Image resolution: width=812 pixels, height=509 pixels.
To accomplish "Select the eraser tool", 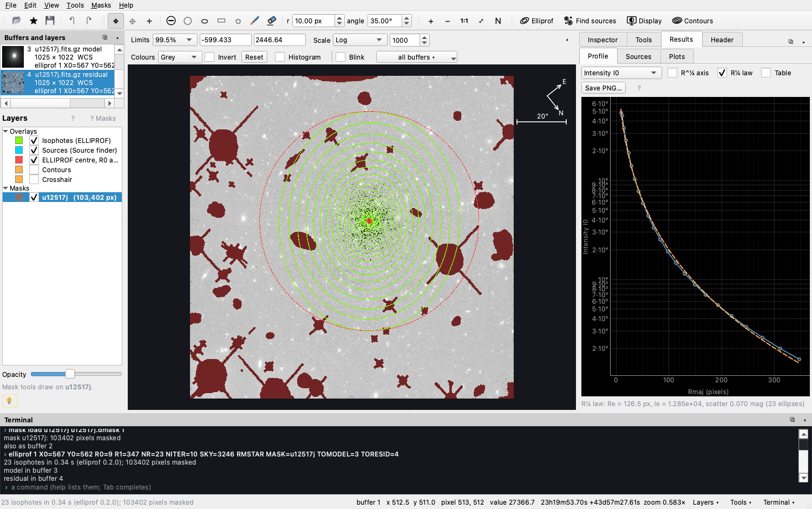I will 272,21.
